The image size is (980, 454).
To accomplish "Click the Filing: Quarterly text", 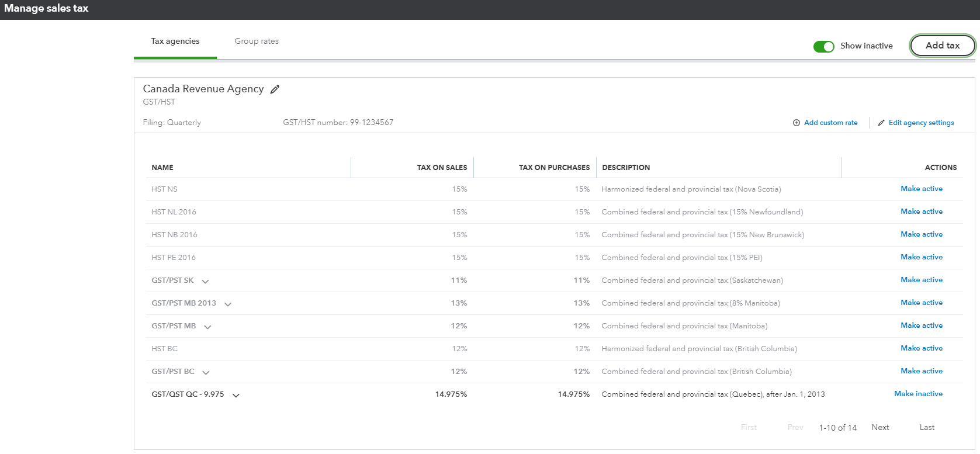I will pyautogui.click(x=172, y=123).
